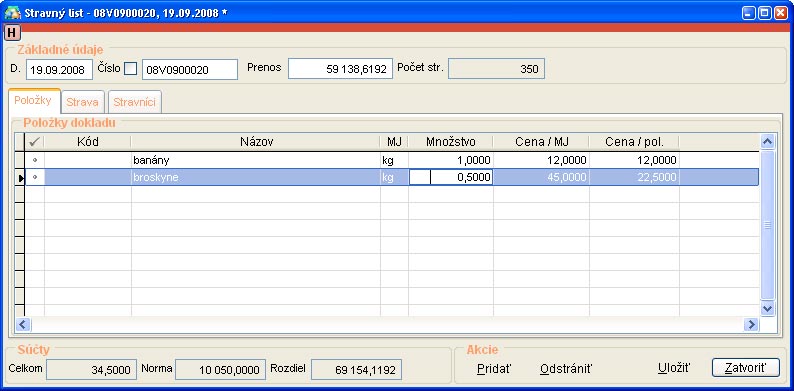Click scroll down arrow of items grid

point(768,308)
